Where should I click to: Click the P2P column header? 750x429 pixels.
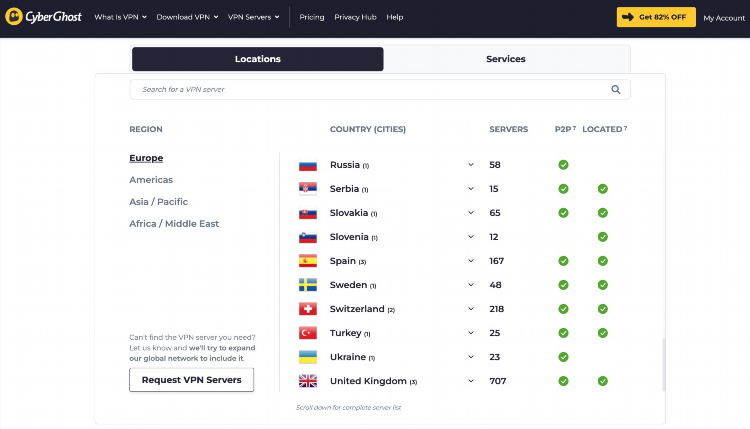point(565,129)
